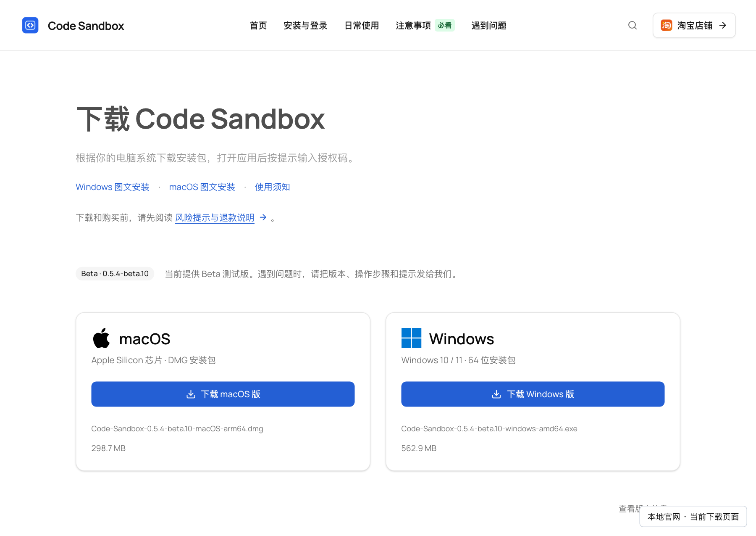The image size is (756, 536).
Task: Open the 遇到问题 nav item
Action: [x=489, y=26]
